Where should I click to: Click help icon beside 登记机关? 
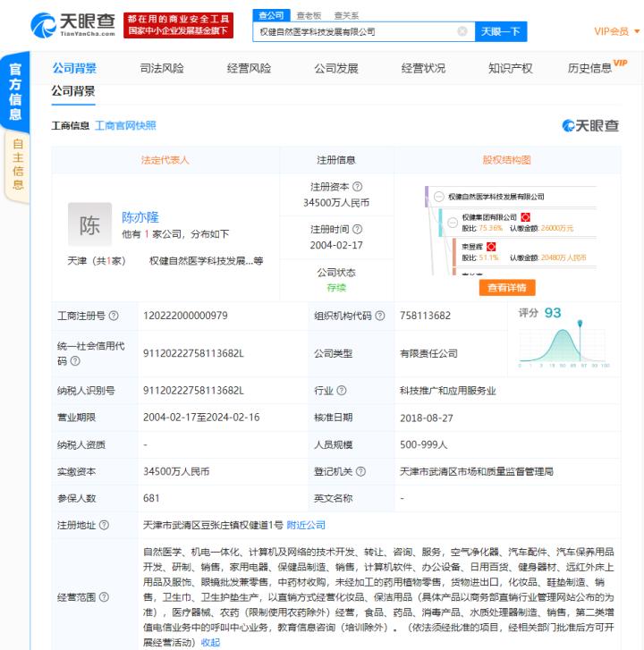pos(360,471)
